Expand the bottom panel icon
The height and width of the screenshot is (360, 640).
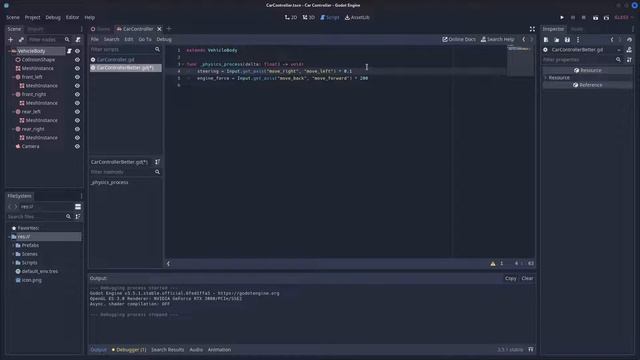(531, 350)
